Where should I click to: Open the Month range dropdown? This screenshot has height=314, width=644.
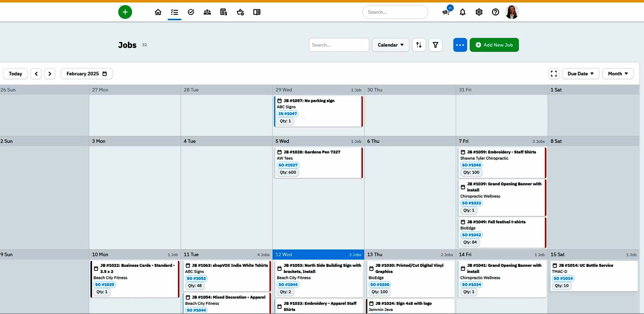click(x=618, y=74)
